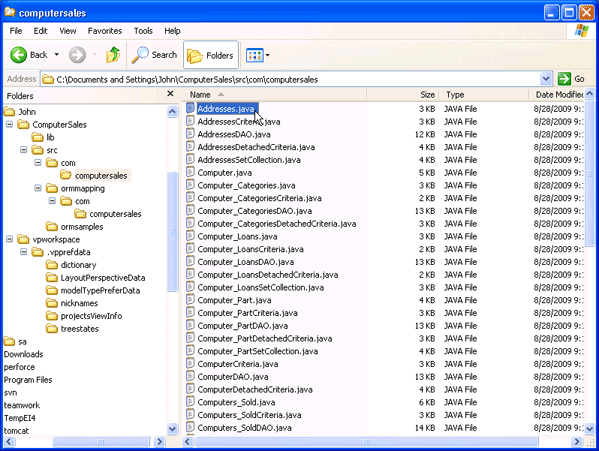Click the Computers_Sold.java file icon

tap(190, 402)
